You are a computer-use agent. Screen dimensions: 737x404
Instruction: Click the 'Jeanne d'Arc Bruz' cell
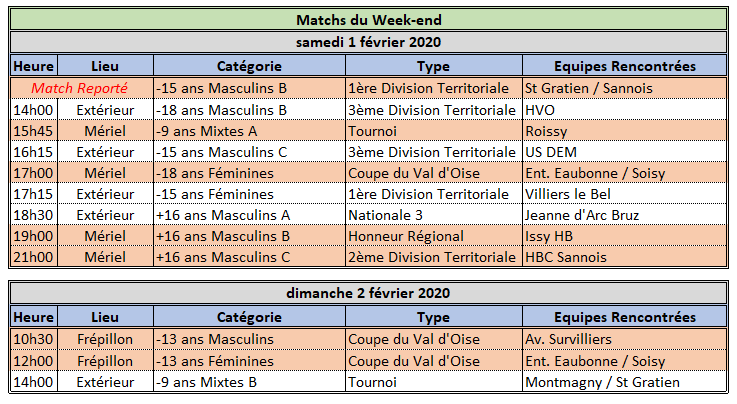coord(625,215)
